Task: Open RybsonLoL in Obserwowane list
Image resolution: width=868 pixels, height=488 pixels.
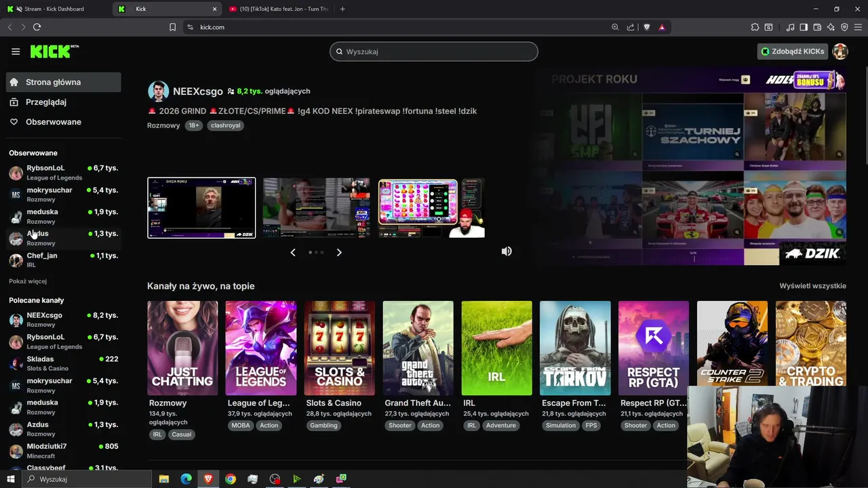Action: point(63,172)
